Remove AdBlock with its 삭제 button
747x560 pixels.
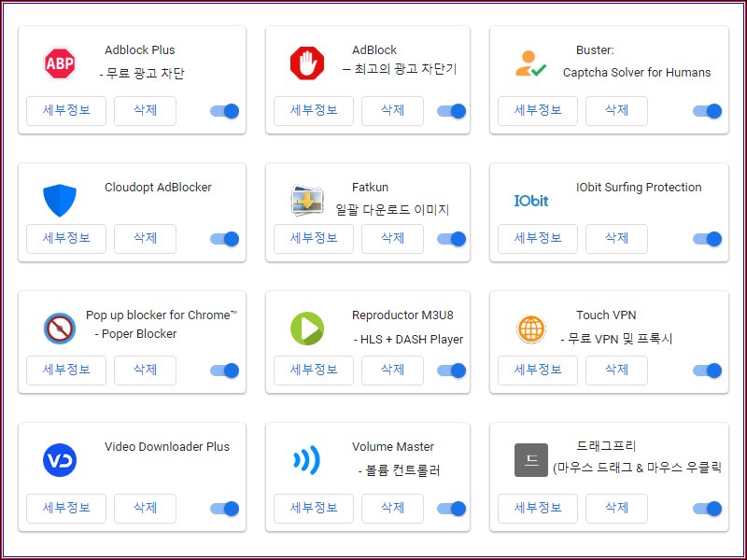pos(392,111)
